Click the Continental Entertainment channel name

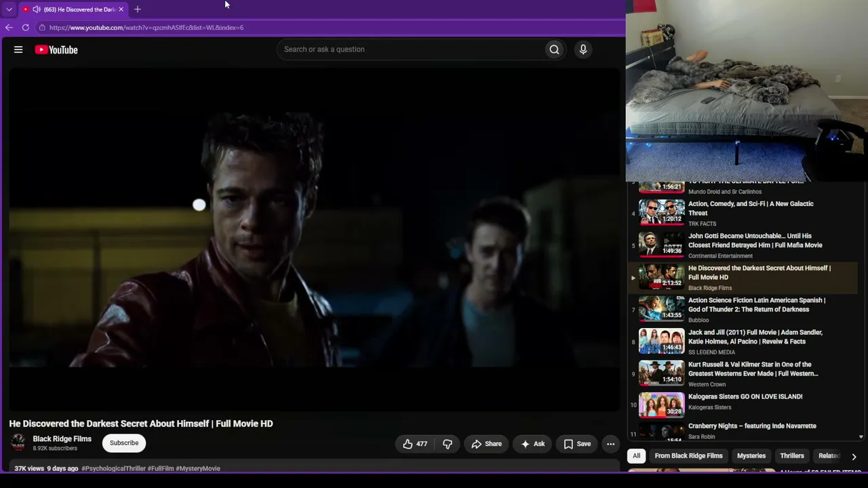[x=720, y=256]
